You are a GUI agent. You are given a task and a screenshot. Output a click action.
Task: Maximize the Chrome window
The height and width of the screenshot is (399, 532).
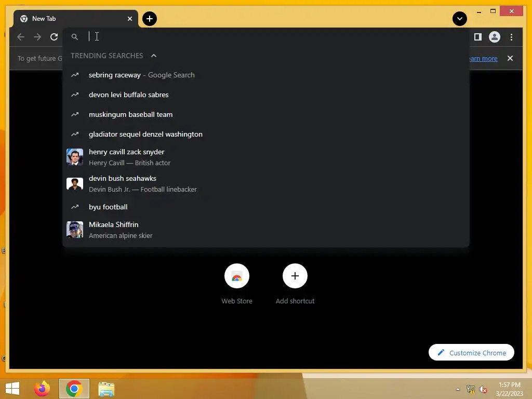pos(493,11)
